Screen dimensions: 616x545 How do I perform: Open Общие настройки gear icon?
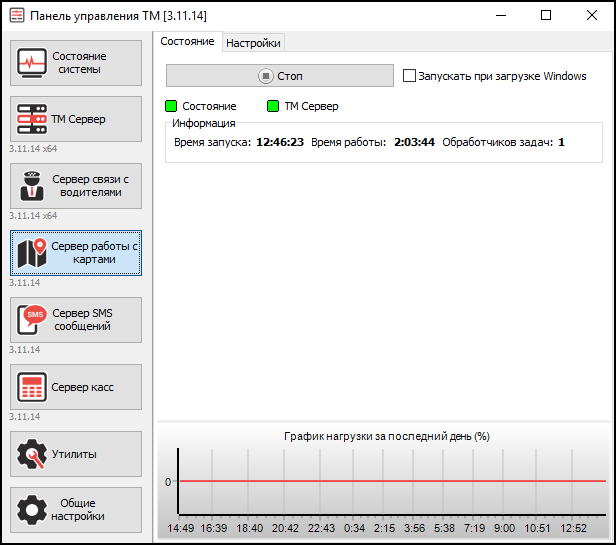[x=32, y=510]
